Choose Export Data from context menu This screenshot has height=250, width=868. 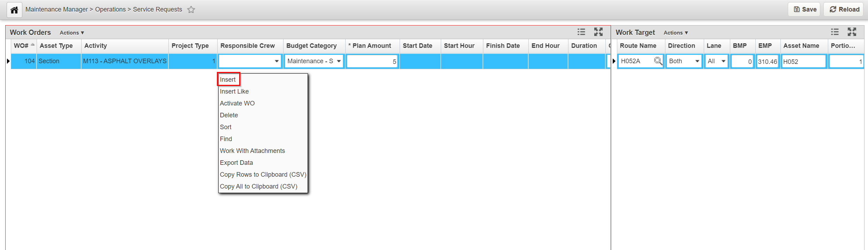(x=236, y=163)
